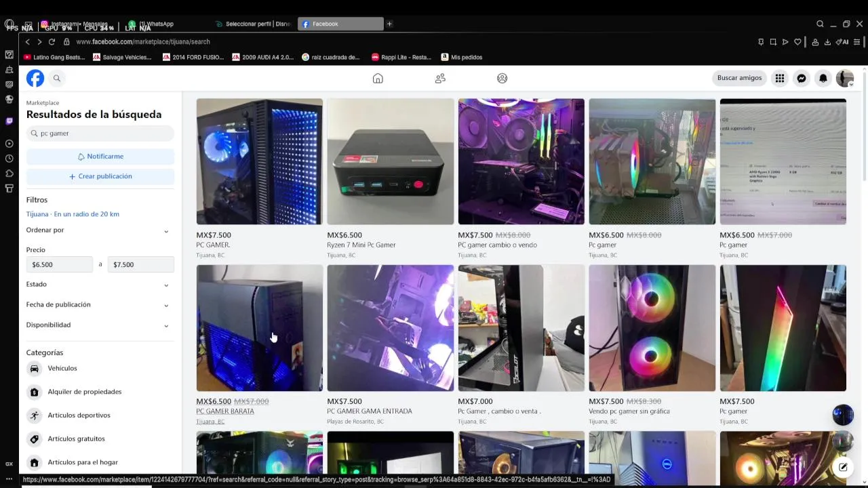Select the Artículos deportivos category
This screenshot has height=488, width=868.
(100, 415)
